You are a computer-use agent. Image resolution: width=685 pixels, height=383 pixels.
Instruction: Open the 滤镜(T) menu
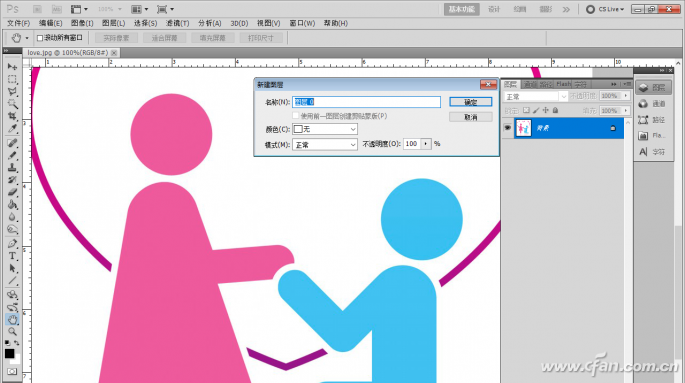(177, 23)
